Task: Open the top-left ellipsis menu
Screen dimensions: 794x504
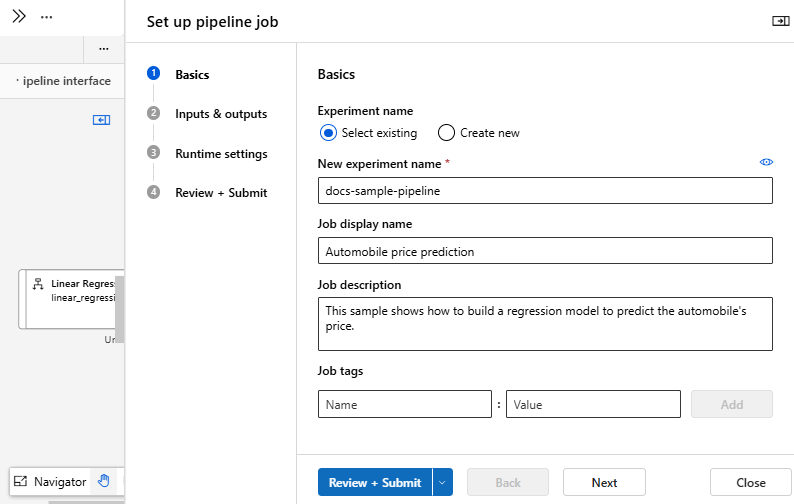Action: pos(47,18)
